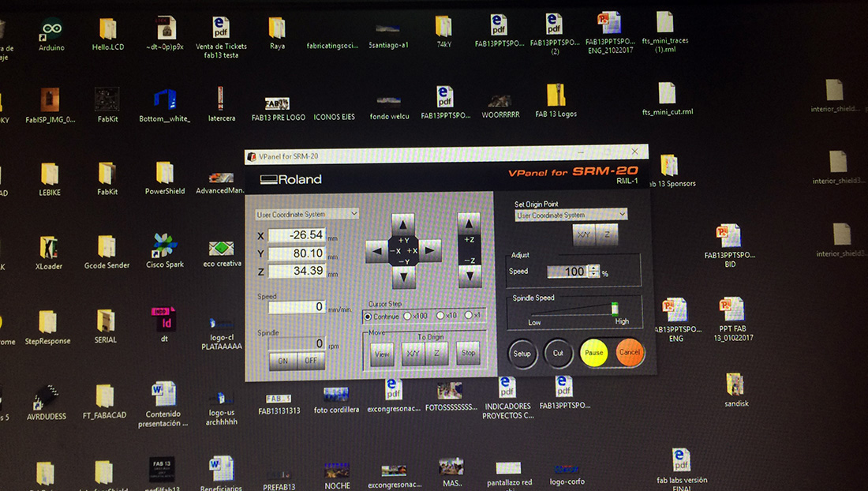
Task: Move to Z origin under To Origin
Action: 437,353
